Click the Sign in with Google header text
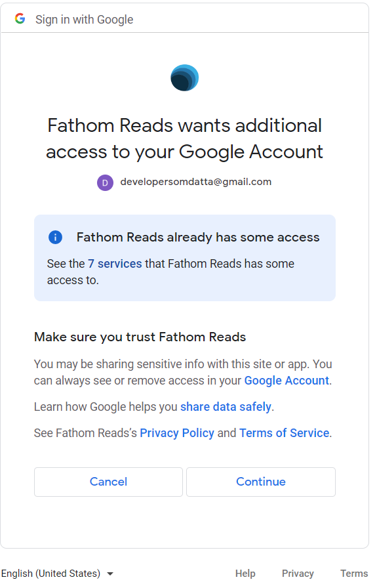 [85, 20]
